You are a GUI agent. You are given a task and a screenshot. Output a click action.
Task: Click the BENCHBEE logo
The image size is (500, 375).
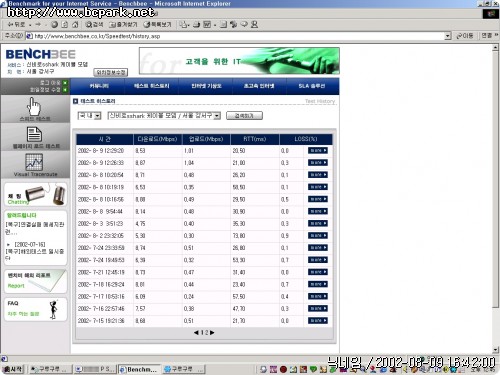40,54
